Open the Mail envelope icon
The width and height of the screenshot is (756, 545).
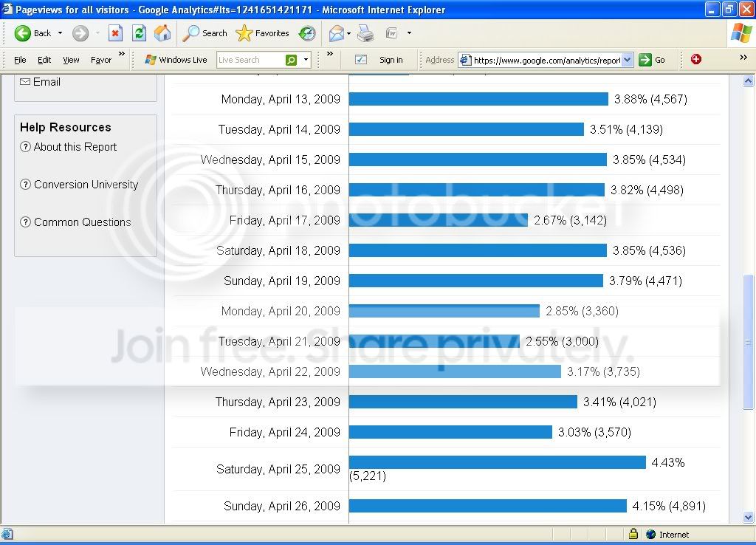(337, 33)
